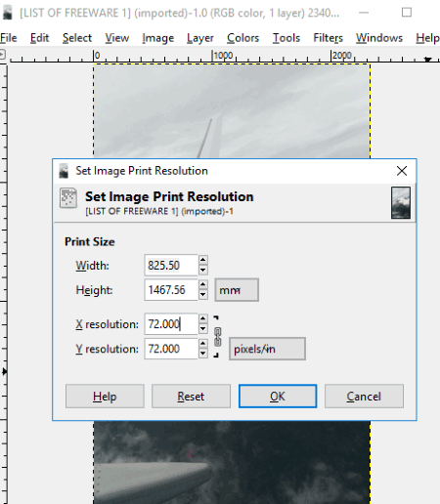
Task: Click the Y resolution input field
Action: (171, 349)
